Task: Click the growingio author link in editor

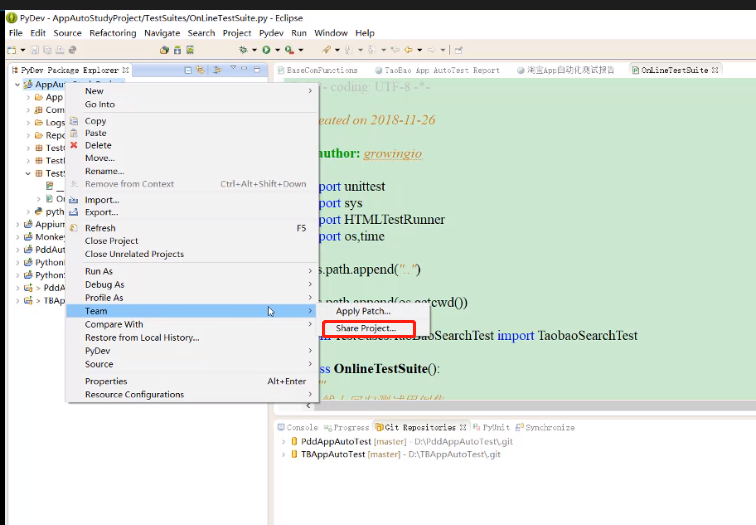Action: (392, 153)
